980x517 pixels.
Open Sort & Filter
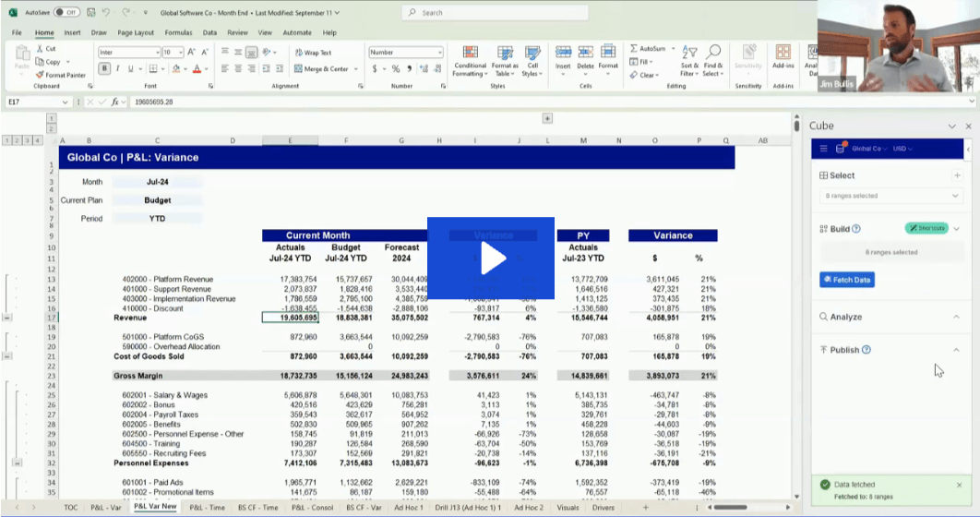click(x=689, y=61)
